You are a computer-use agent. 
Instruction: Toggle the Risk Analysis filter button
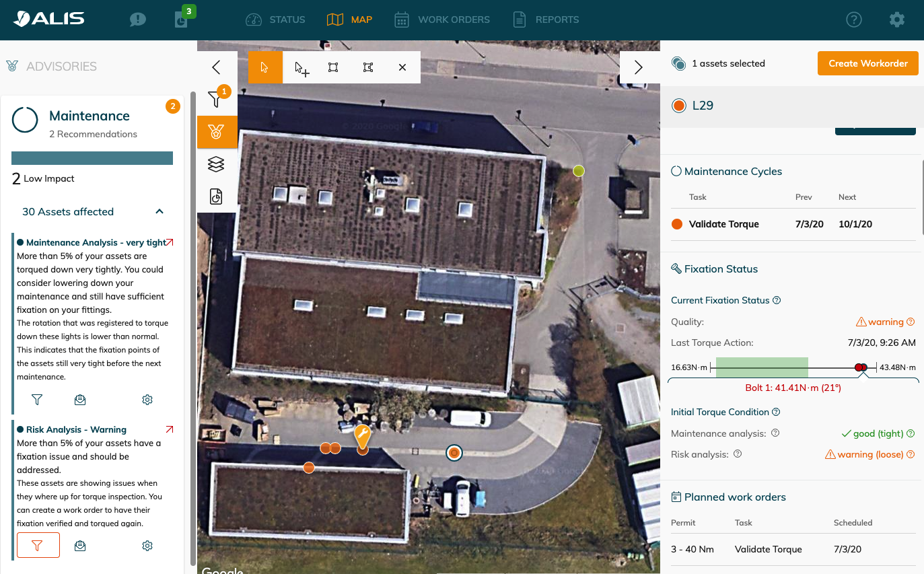[38, 545]
